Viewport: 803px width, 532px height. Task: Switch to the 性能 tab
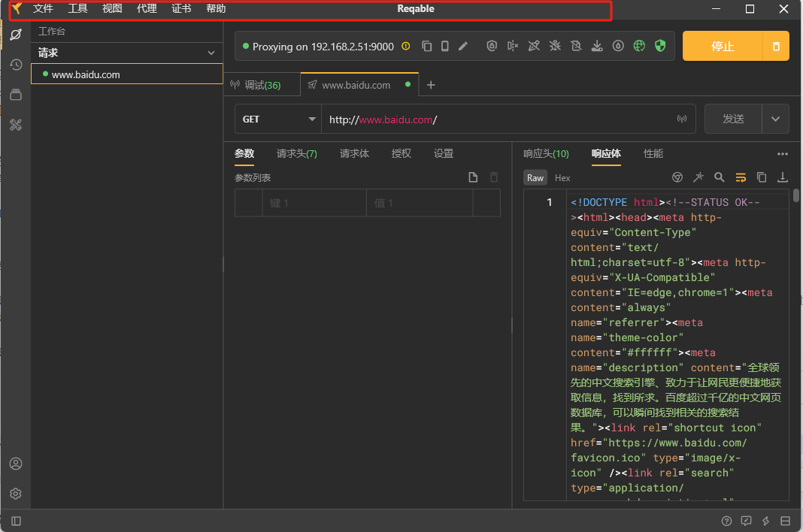click(x=653, y=153)
